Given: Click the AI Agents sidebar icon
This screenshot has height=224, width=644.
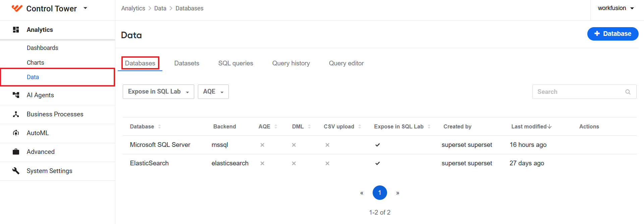Looking at the screenshot, I should pos(16,95).
